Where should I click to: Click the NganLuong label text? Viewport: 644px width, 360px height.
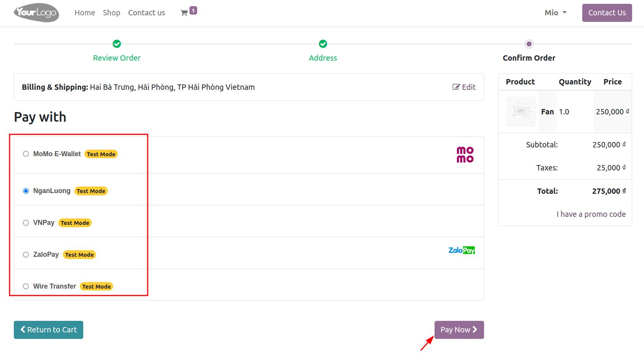tap(52, 191)
